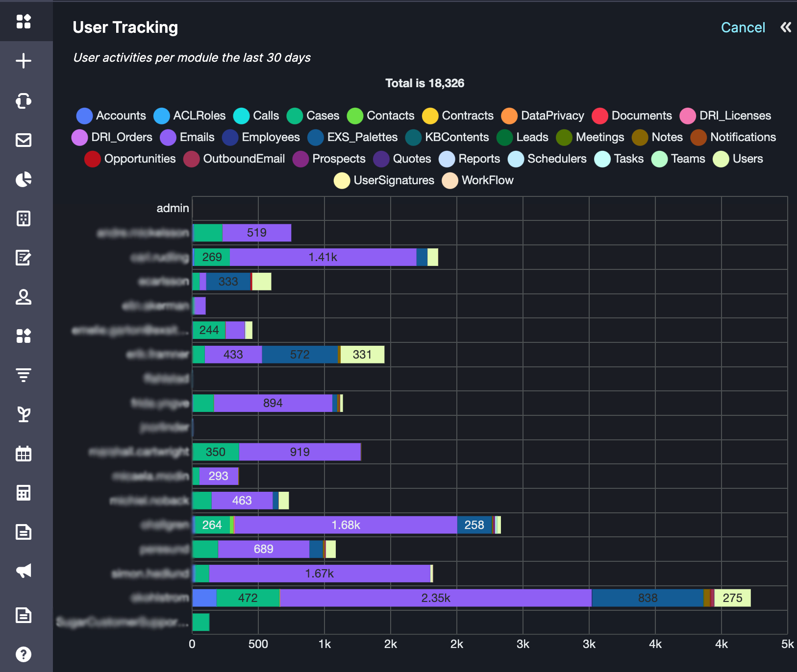Toggle Emails legend entry
797x672 pixels.
pyautogui.click(x=187, y=137)
